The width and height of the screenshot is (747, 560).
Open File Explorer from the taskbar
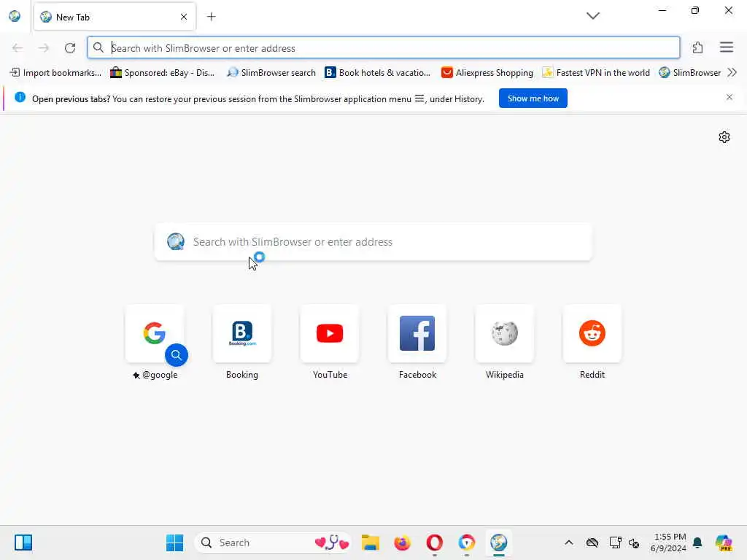pos(370,542)
